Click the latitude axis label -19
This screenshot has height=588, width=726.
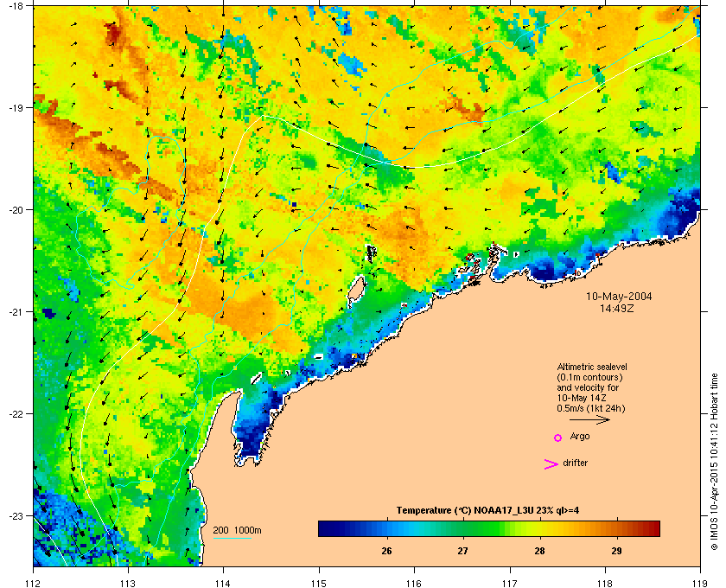point(16,108)
